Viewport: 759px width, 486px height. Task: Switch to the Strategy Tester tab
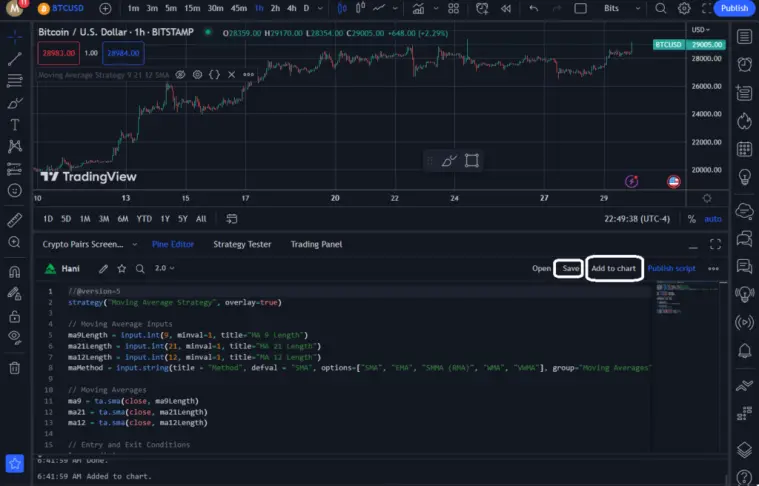(x=242, y=244)
